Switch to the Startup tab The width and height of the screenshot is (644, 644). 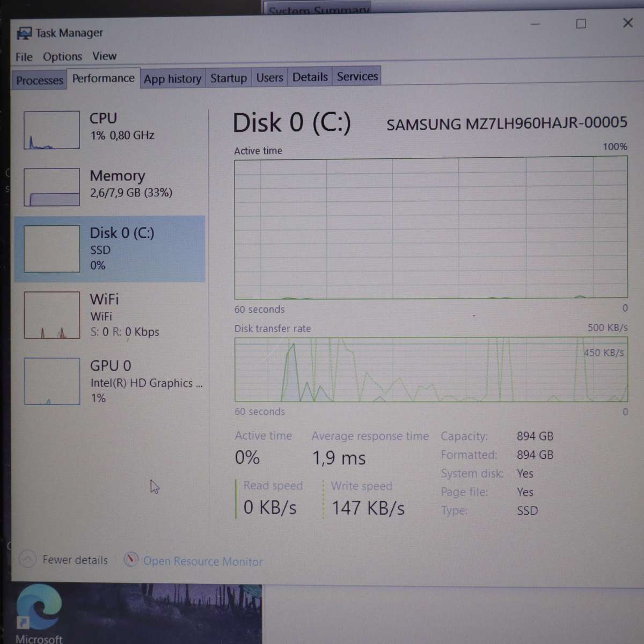click(228, 77)
